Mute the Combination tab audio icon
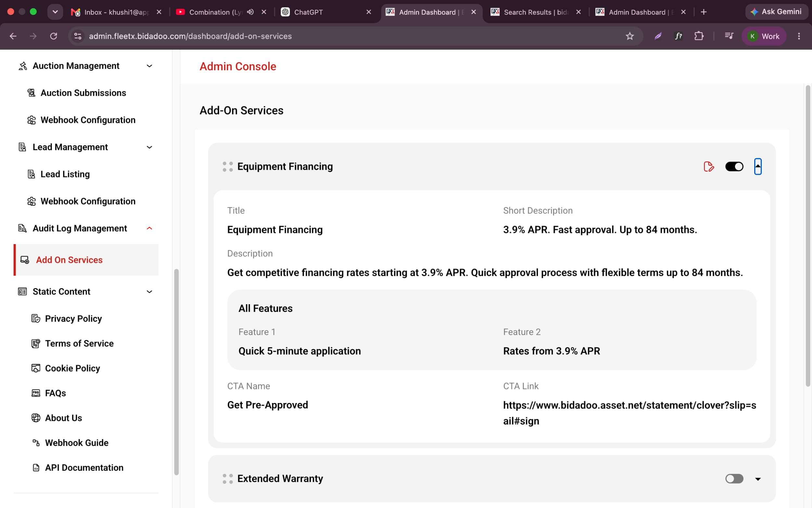812x508 pixels. pos(250,12)
